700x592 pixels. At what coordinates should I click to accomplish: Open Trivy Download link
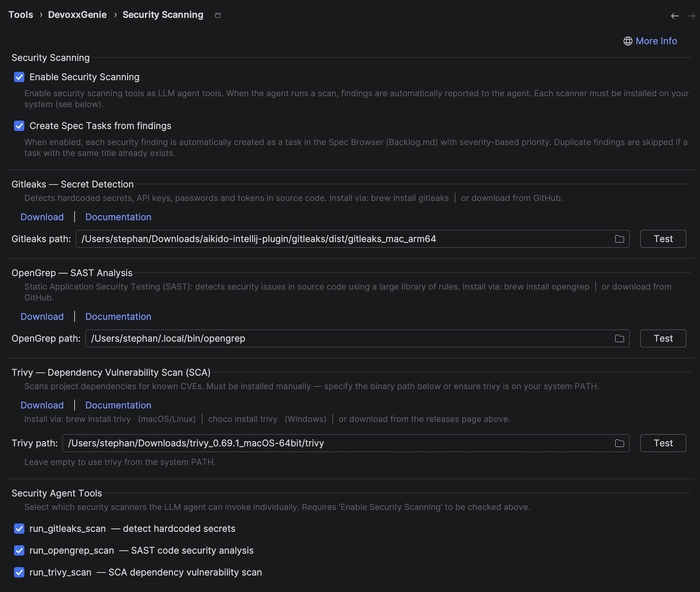(x=42, y=405)
